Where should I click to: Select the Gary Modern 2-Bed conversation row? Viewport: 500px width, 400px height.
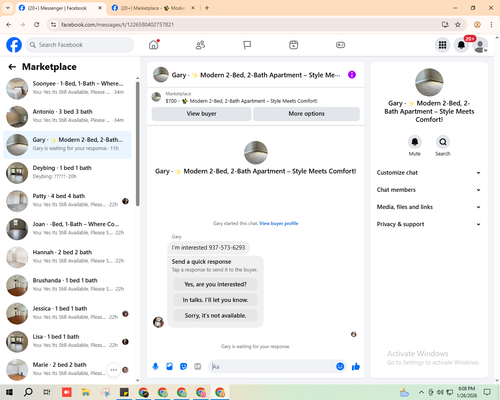click(x=68, y=145)
